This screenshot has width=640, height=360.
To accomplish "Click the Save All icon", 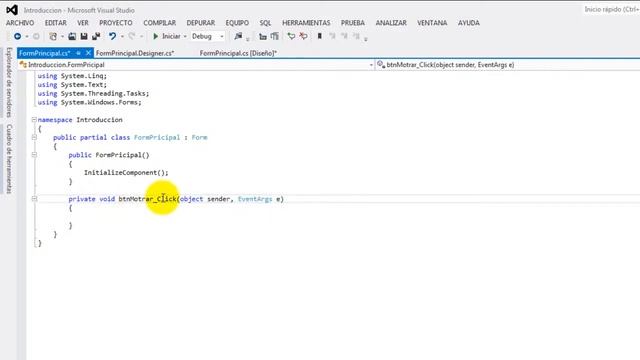I will click(x=96, y=36).
